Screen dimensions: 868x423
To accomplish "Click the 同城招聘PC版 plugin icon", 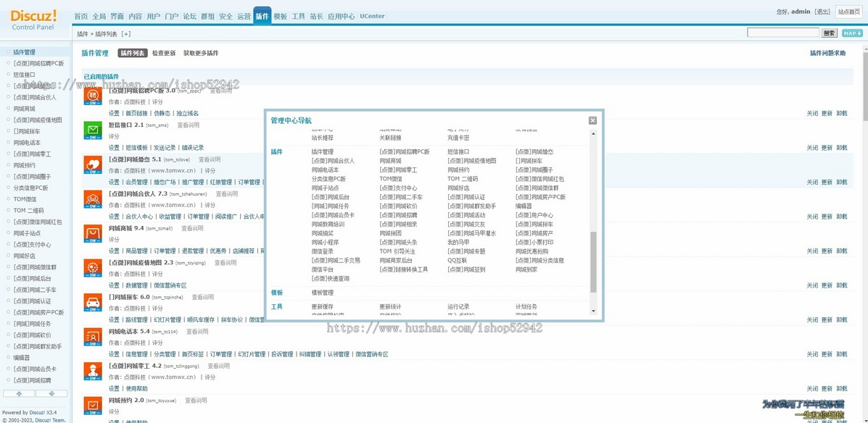I will 92,96.
